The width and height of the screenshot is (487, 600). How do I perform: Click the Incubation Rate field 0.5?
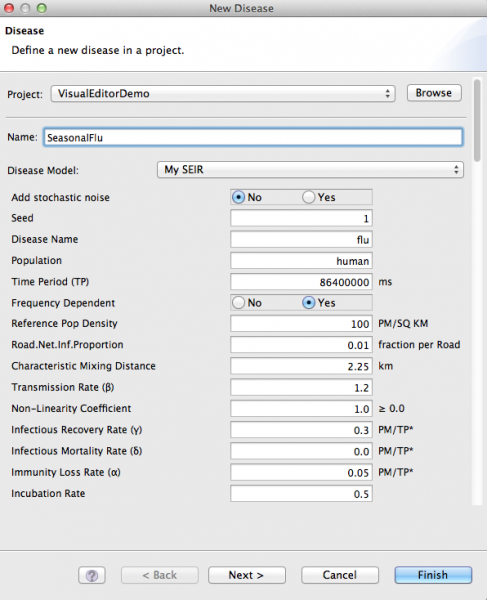tap(301, 494)
